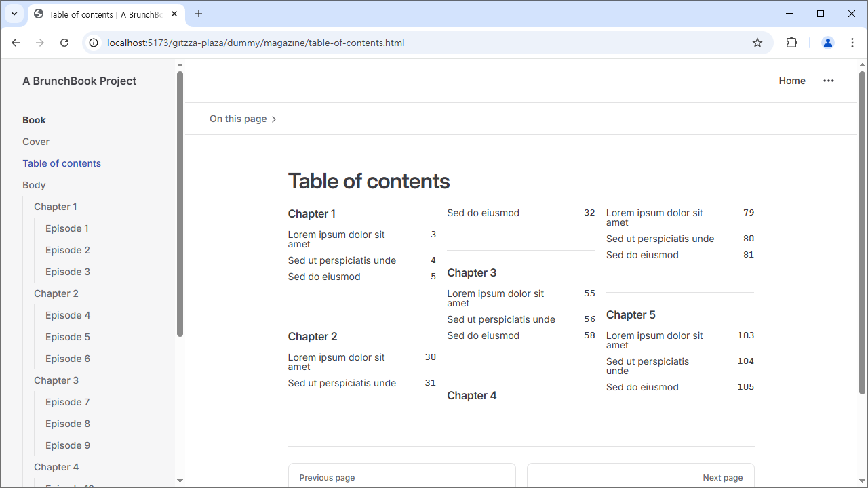Reload the current browser page
This screenshot has height=488, width=868.
pyautogui.click(x=64, y=43)
